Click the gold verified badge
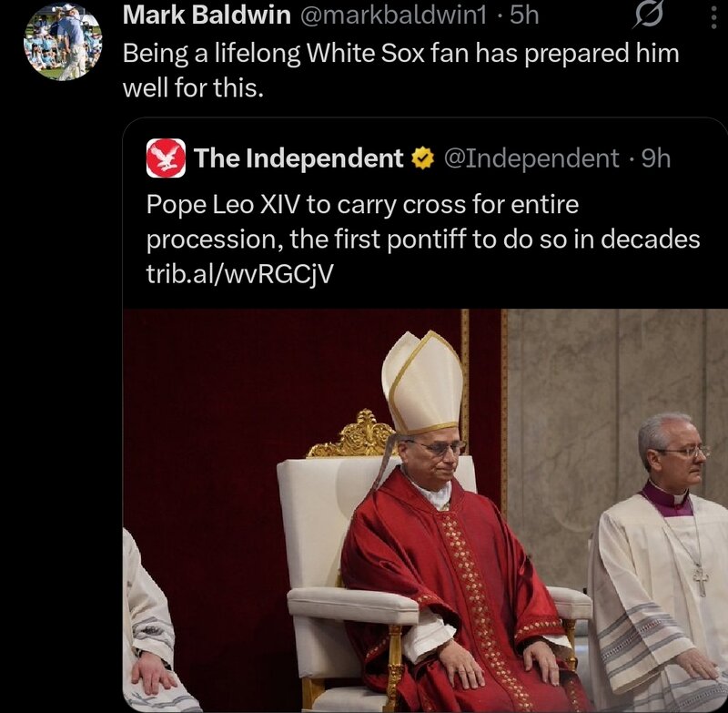Screen dimensions: 728x713 pyautogui.click(x=421, y=158)
